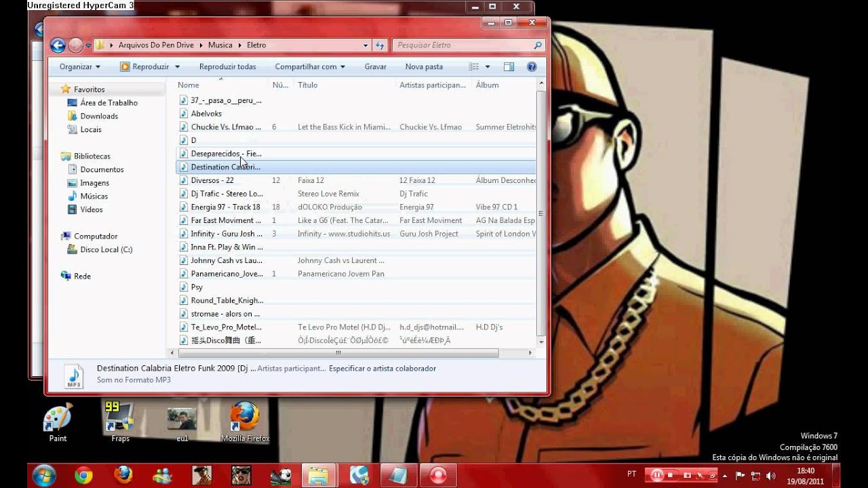This screenshot has height=488, width=868.
Task: Click the MP3 thumbnail in the details pane
Action: point(73,375)
